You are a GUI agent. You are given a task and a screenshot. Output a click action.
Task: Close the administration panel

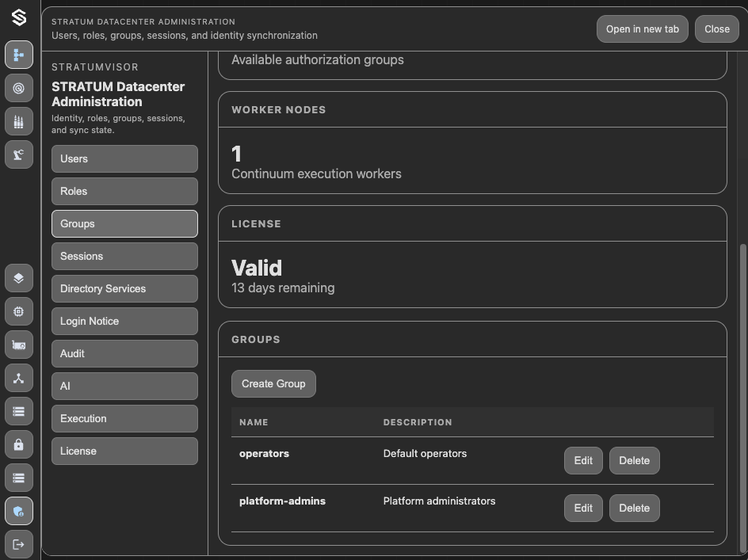click(716, 29)
